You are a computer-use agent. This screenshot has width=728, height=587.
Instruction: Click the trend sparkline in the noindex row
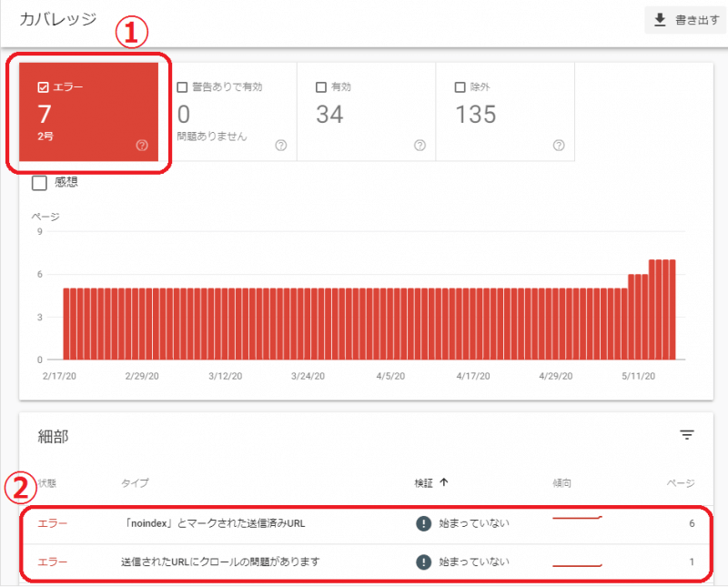point(577,517)
